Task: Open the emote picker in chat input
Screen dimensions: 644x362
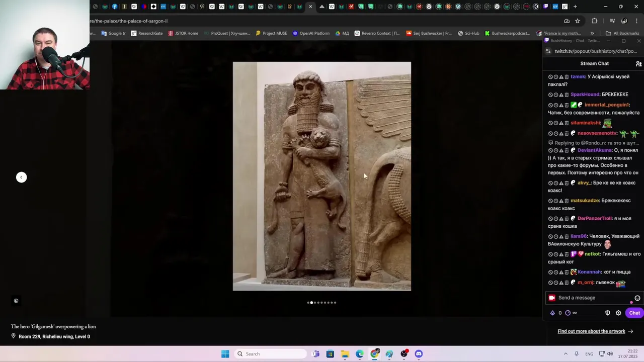Action: click(x=637, y=298)
